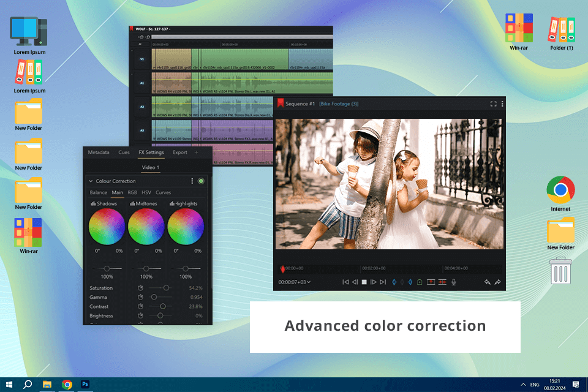This screenshot has height=392, width=588.
Task: Open Colour Correction three-dot menu
Action: (192, 181)
